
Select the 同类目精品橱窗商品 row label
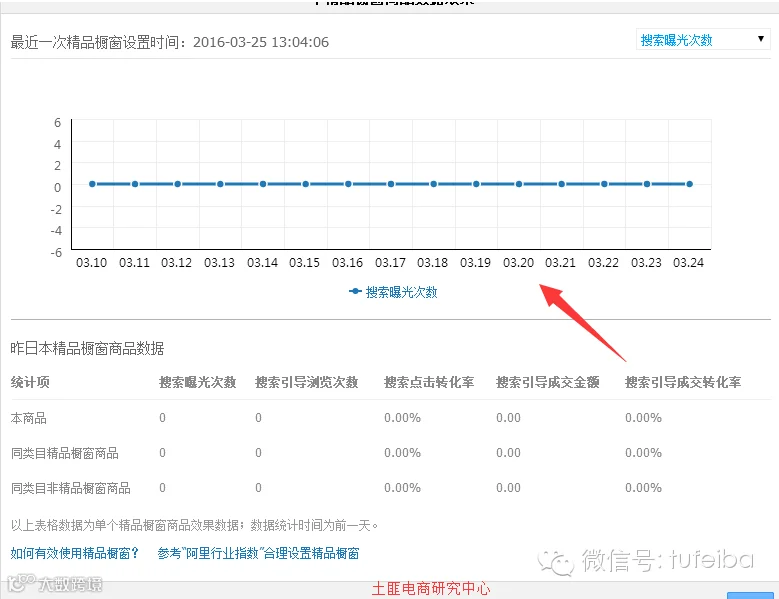pyautogui.click(x=65, y=453)
